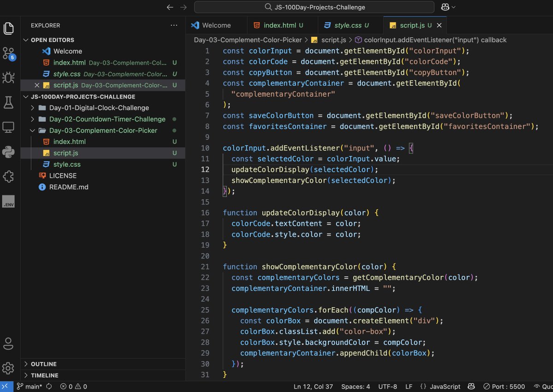553x392 pixels.
Task: Go back with the left arrow
Action: [170, 7]
